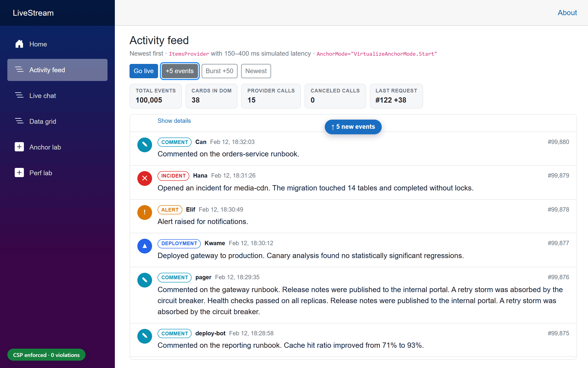Click the Activity feed page heading

[159, 40]
